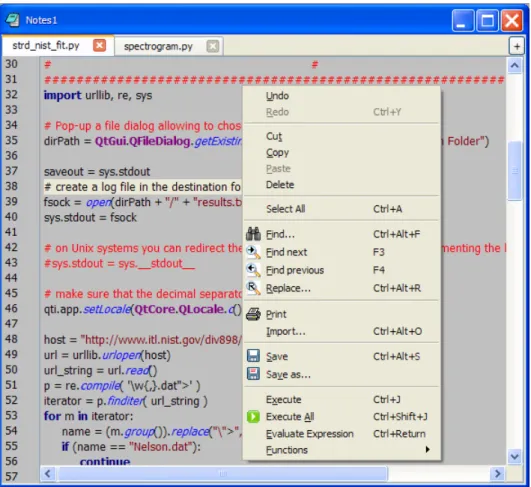Screen dimensions: 531x487
Task: Add a new tab with the plus button
Action: pos(517,46)
